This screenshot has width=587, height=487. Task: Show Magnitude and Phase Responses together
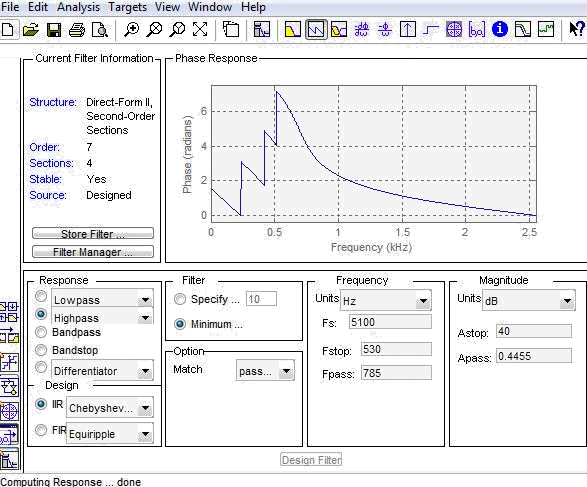(339, 29)
